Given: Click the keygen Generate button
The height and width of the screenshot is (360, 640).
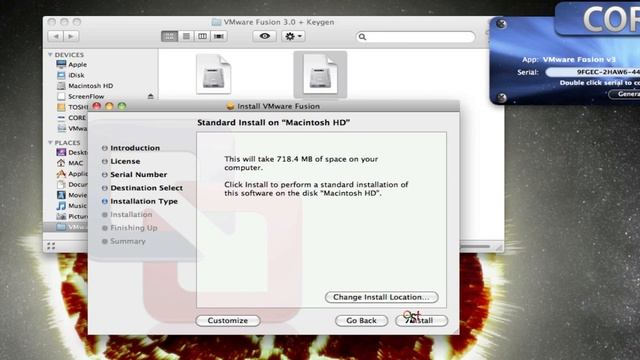Looking at the screenshot, I should [x=624, y=94].
